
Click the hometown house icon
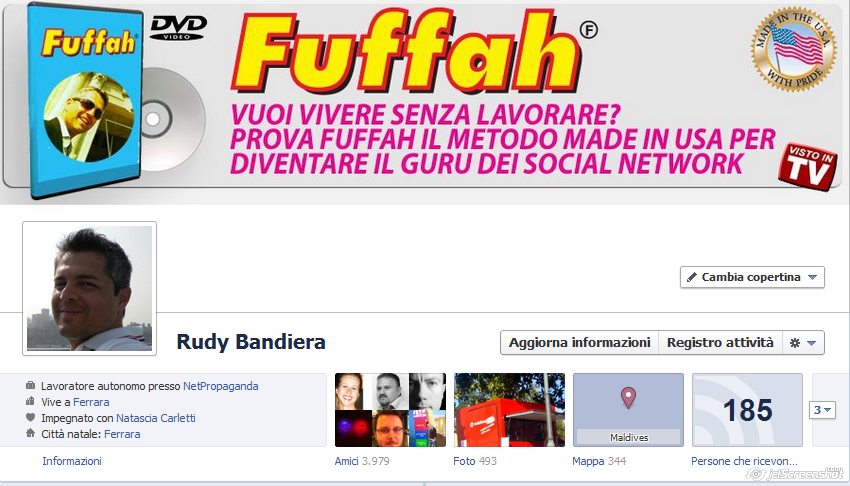30,433
